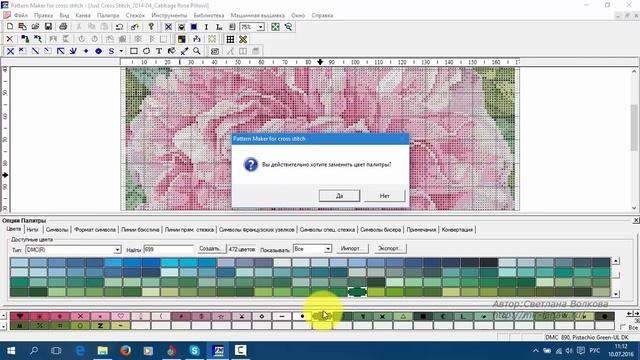Select the backstitch line tool
The height and width of the screenshot is (360, 640).
click(x=60, y=51)
